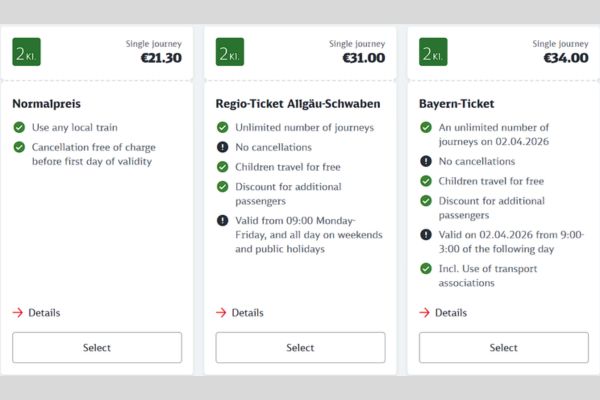Click green check by Regio-Ticket 'Children travel for free'
The height and width of the screenshot is (400, 600).
pyautogui.click(x=222, y=167)
